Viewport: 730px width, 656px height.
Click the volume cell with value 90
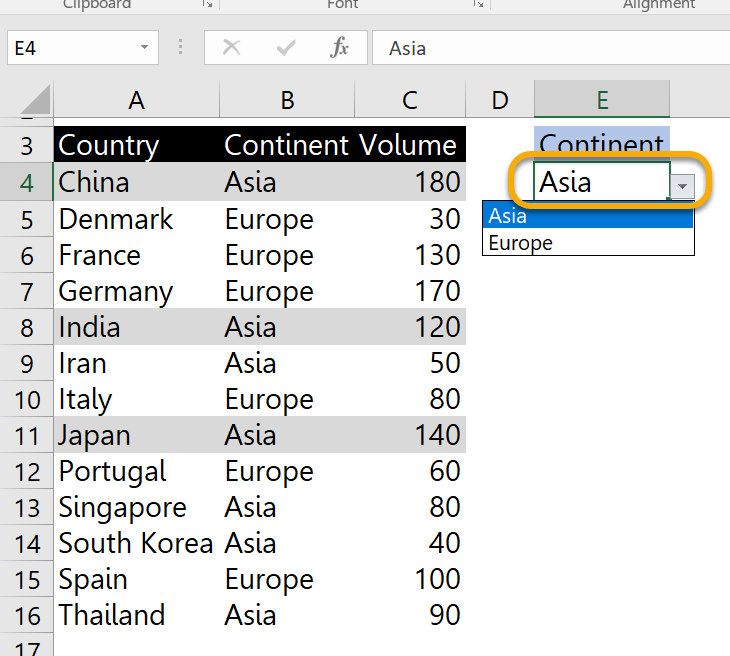pos(410,615)
